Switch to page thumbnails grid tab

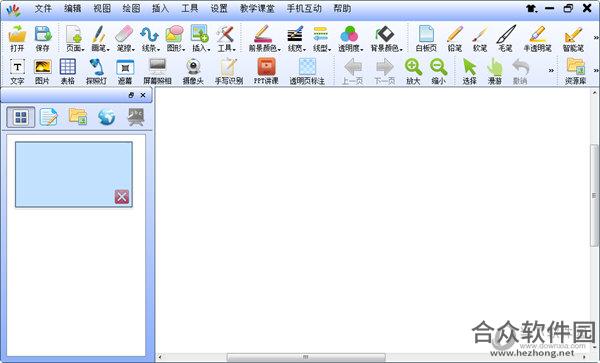pos(21,117)
